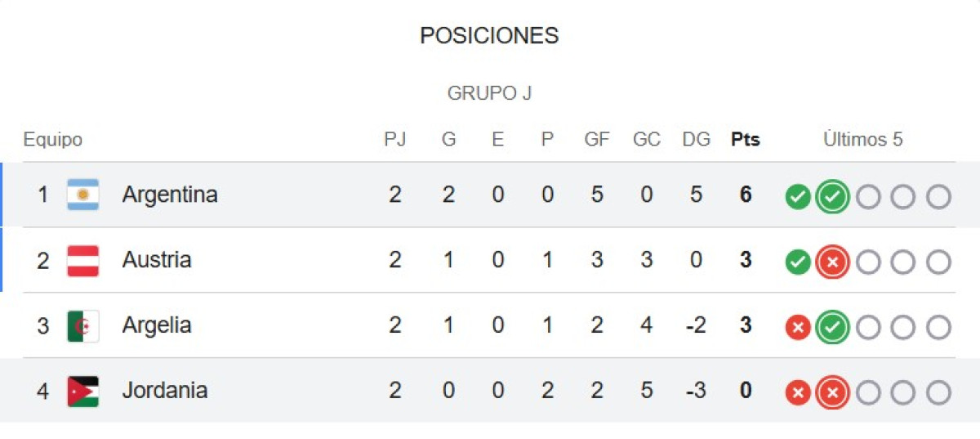
Task: Click the GRUPO J heading
Action: click(x=489, y=93)
